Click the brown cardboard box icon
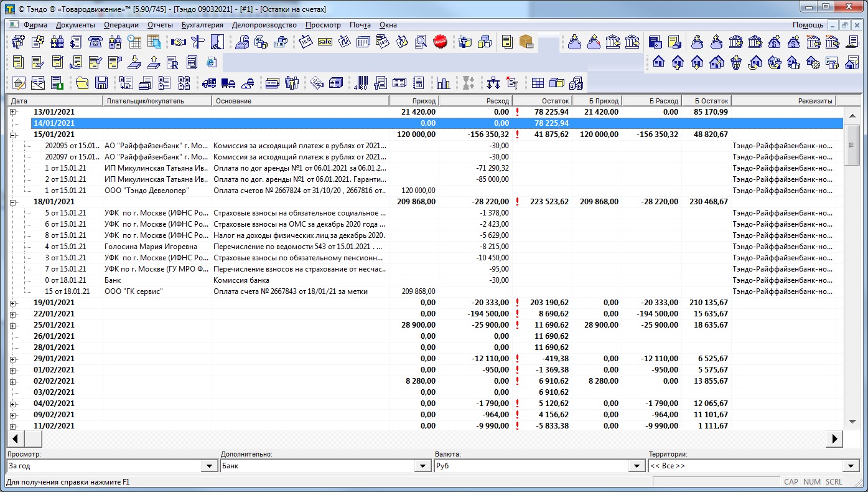868x492 pixels. (x=526, y=42)
